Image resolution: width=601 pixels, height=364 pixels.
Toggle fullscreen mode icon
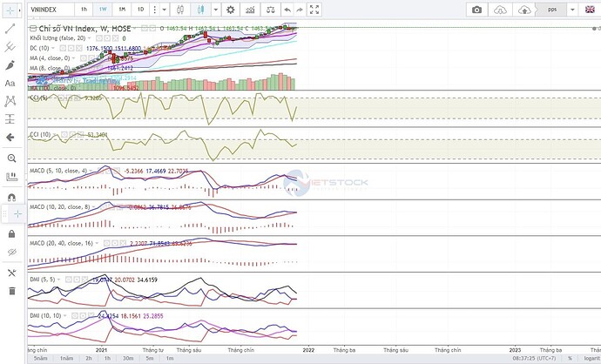tap(314, 10)
